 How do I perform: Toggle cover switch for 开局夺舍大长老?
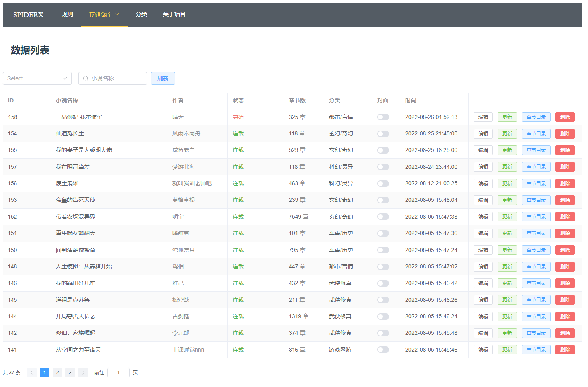[x=383, y=317]
